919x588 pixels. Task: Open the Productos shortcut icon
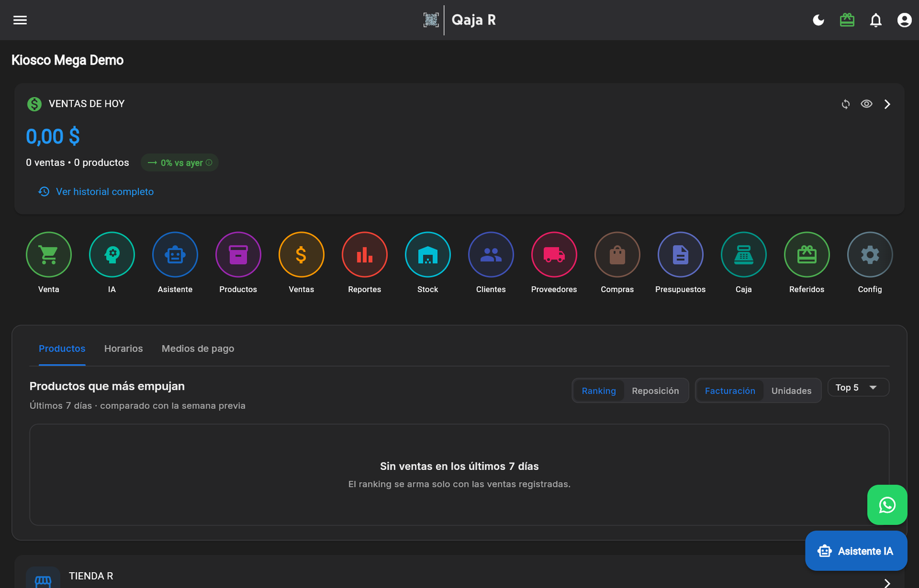238,254
